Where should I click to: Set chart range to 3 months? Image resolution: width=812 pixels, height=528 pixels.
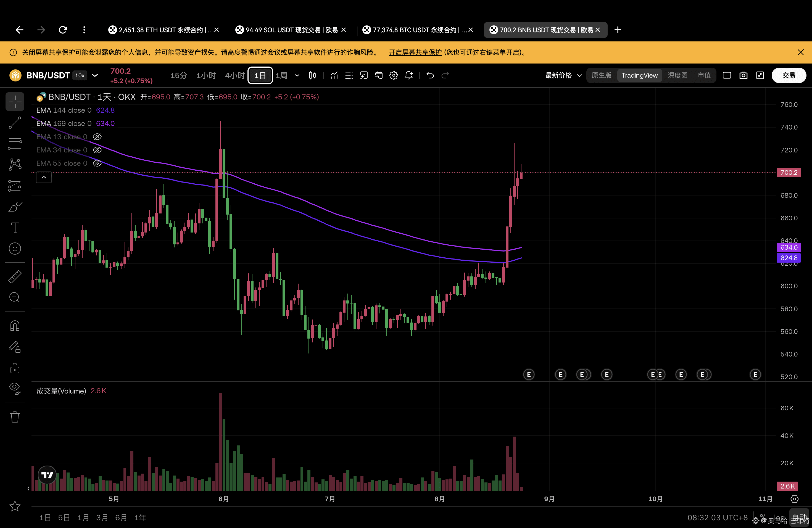click(102, 518)
